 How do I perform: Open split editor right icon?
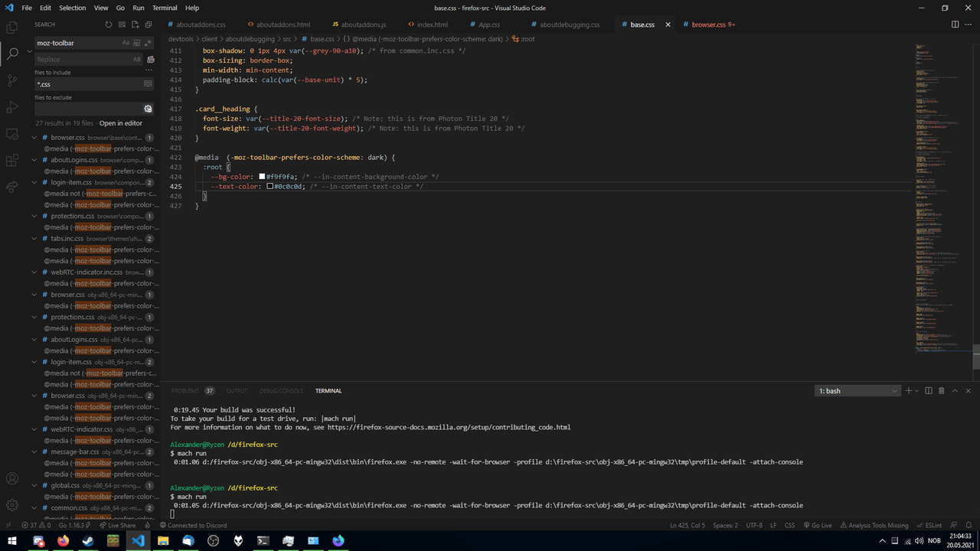pos(955,24)
